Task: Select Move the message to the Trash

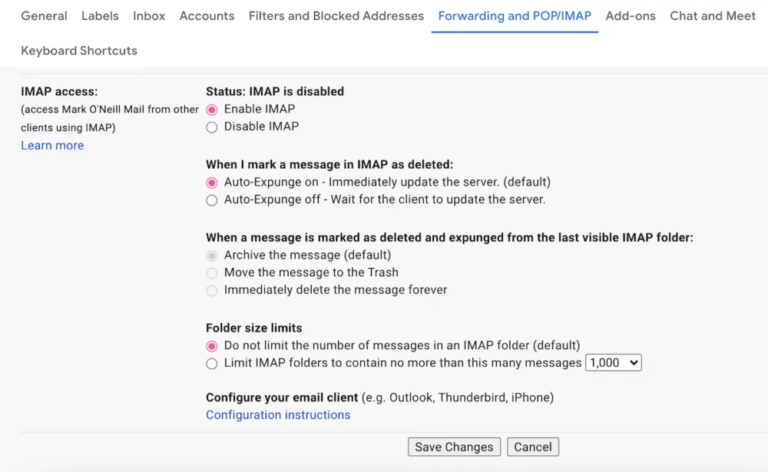Action: click(x=212, y=273)
